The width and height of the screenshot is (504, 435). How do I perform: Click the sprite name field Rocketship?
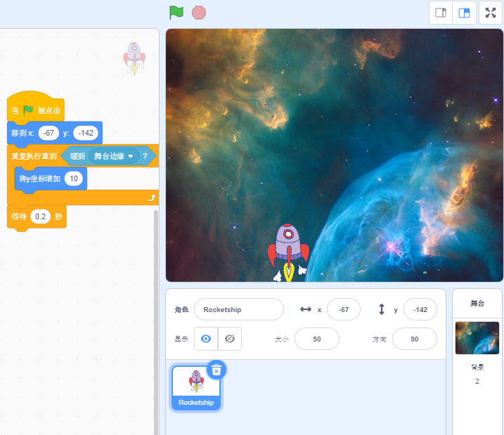coord(239,309)
